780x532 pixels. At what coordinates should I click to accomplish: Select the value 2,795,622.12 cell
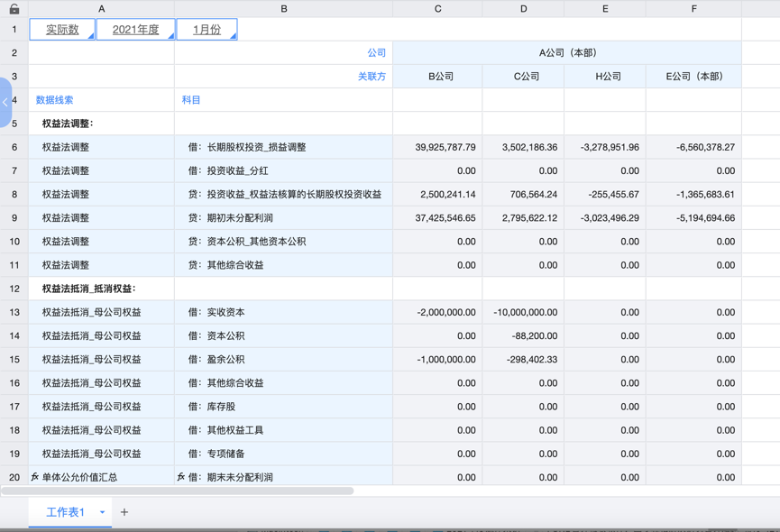pyautogui.click(x=523, y=218)
